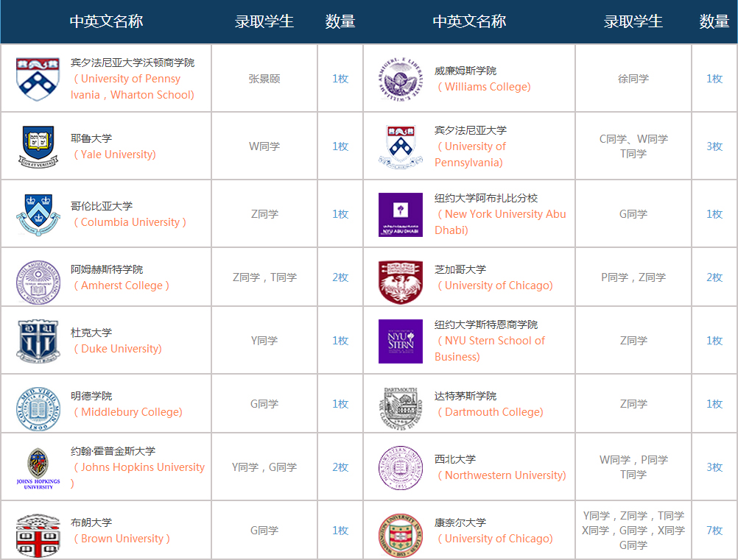Click the Northwestern University purple seal
738x560 pixels.
click(x=401, y=468)
